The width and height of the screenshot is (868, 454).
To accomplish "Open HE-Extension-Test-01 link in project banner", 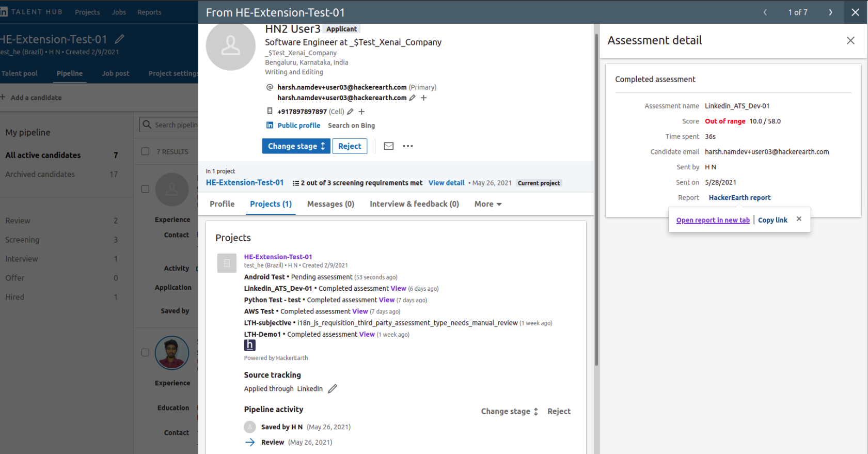I will tap(245, 182).
